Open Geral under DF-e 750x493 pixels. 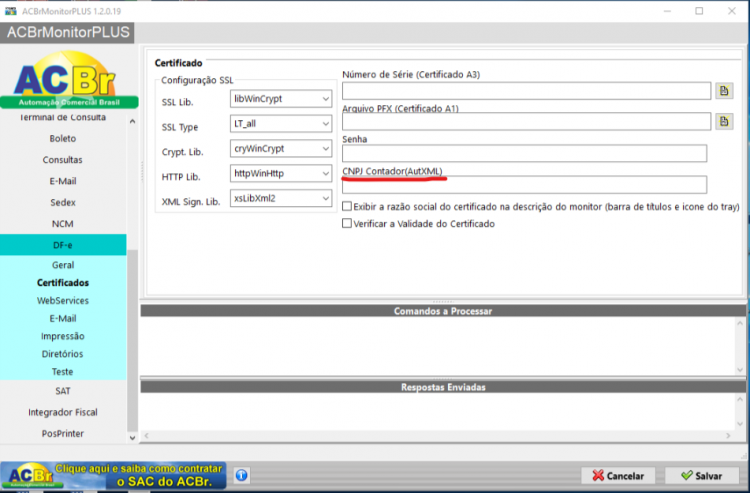pyautogui.click(x=63, y=265)
